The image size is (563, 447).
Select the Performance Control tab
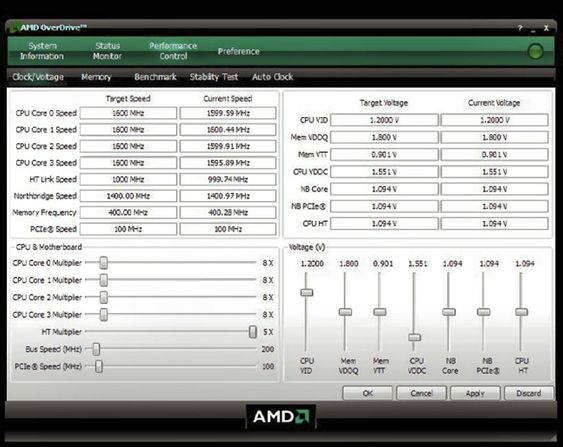pos(173,51)
